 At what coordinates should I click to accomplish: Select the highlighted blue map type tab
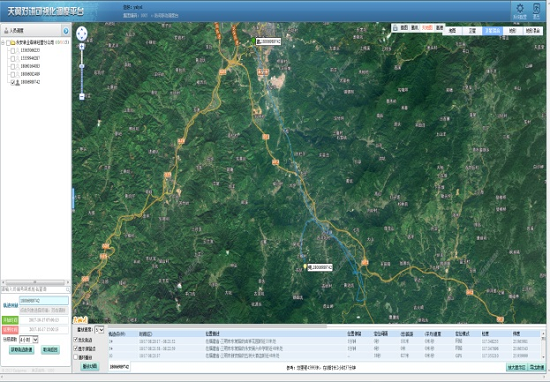pyautogui.click(x=492, y=31)
